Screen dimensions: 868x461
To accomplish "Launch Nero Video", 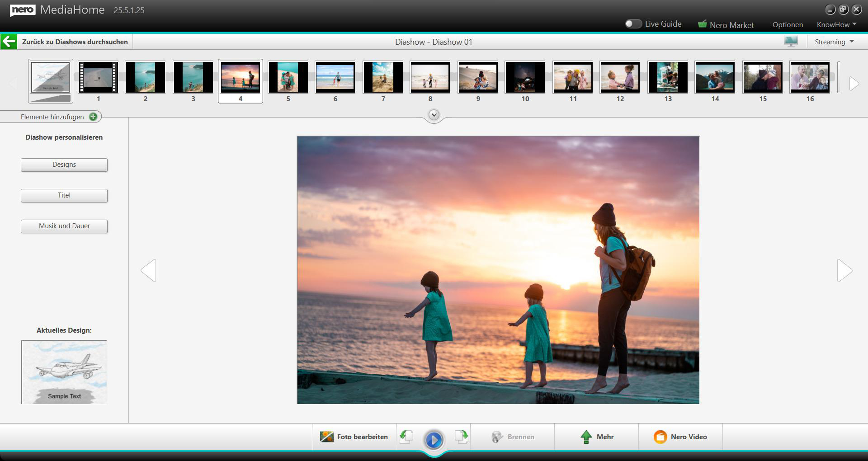I will point(680,437).
